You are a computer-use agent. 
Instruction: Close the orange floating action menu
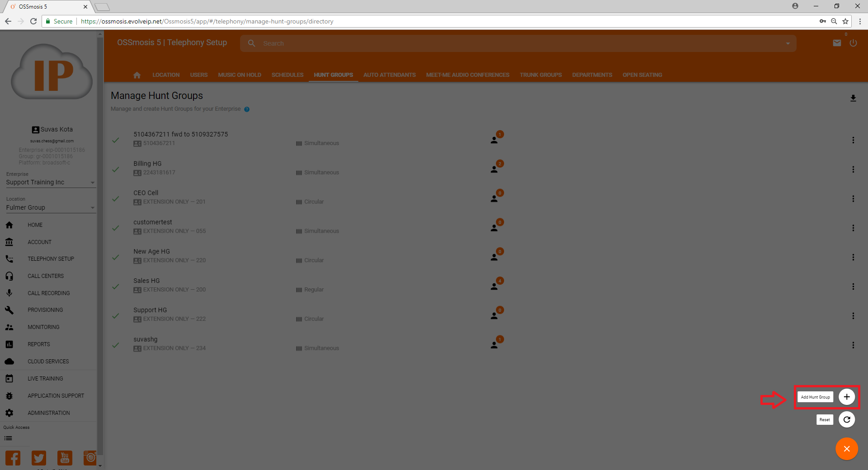(x=846, y=449)
